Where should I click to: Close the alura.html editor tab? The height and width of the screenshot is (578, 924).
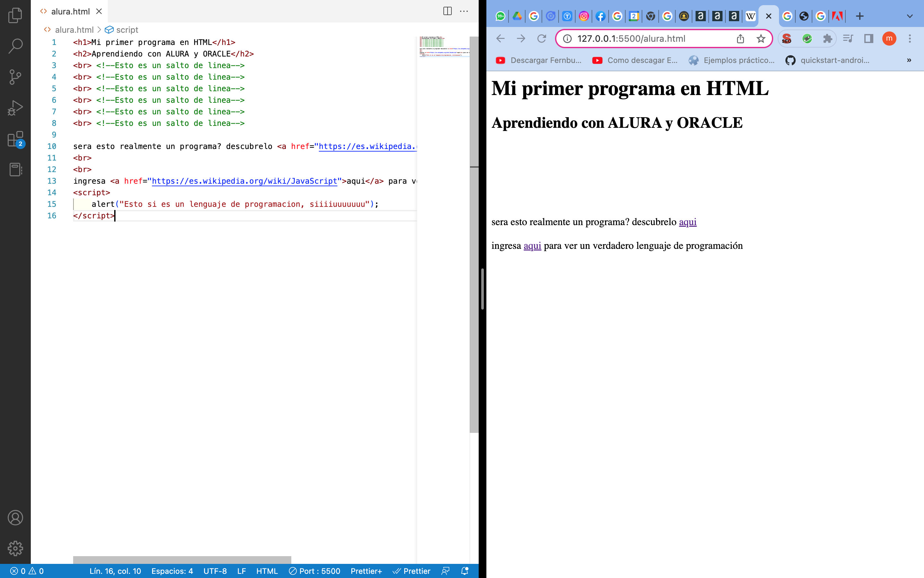[x=99, y=12]
